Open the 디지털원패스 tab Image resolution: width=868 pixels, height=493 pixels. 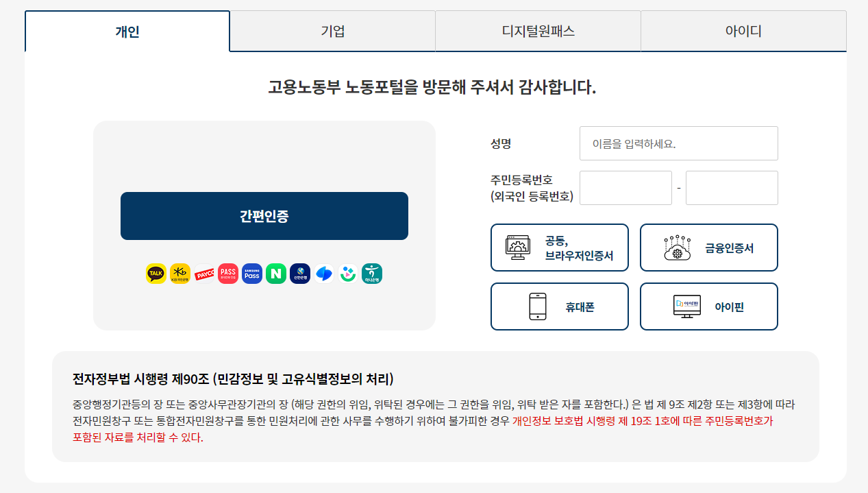coord(537,30)
